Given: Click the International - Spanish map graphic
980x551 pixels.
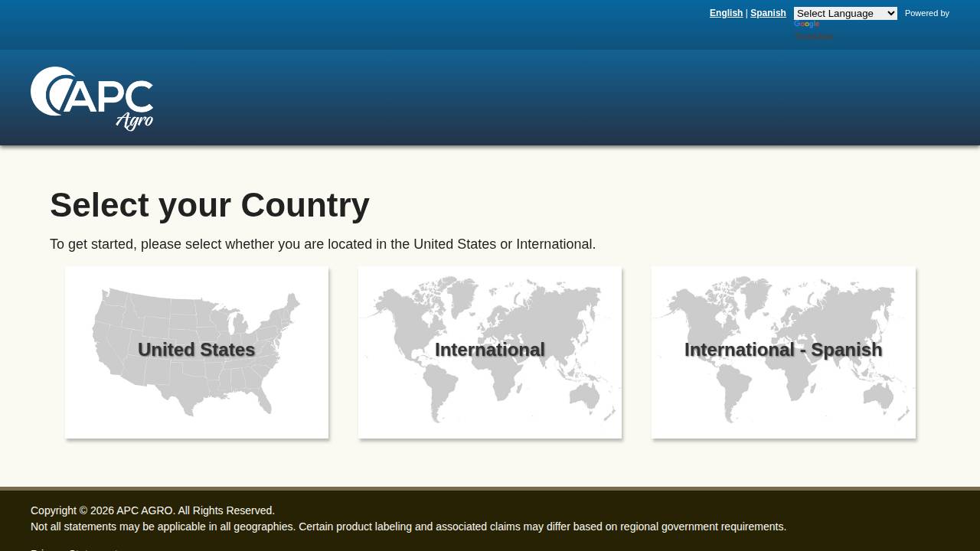Looking at the screenshot, I should [783, 352].
